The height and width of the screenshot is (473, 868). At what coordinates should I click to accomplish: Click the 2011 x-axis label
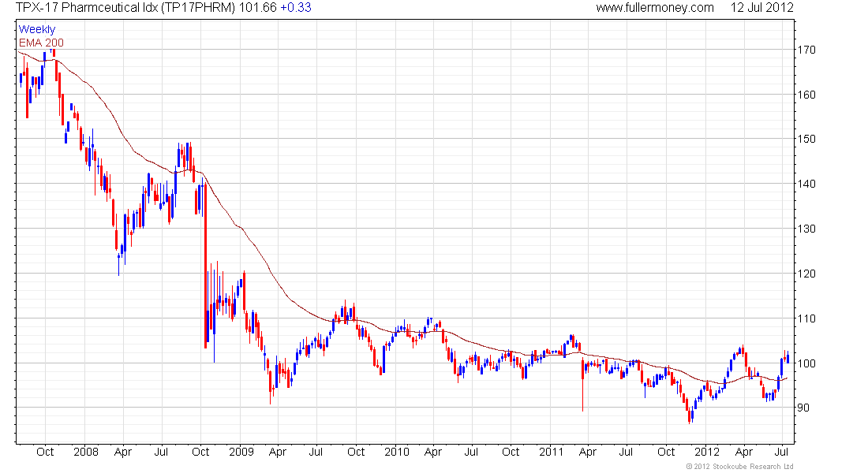point(552,452)
